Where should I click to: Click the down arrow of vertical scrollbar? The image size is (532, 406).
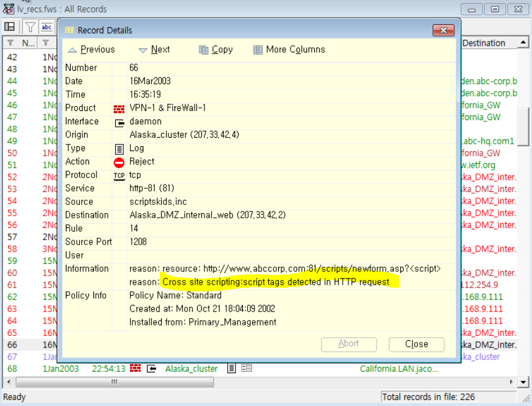pos(523,382)
